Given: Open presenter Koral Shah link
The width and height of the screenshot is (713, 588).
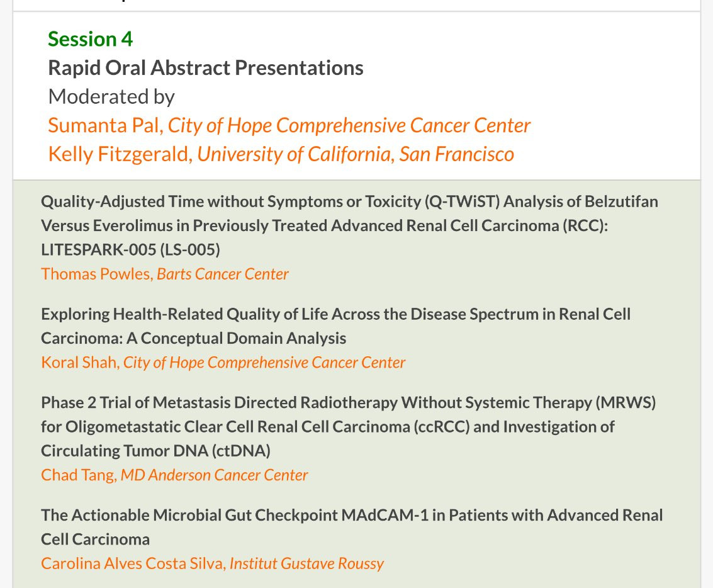Looking at the screenshot, I should 80,363.
